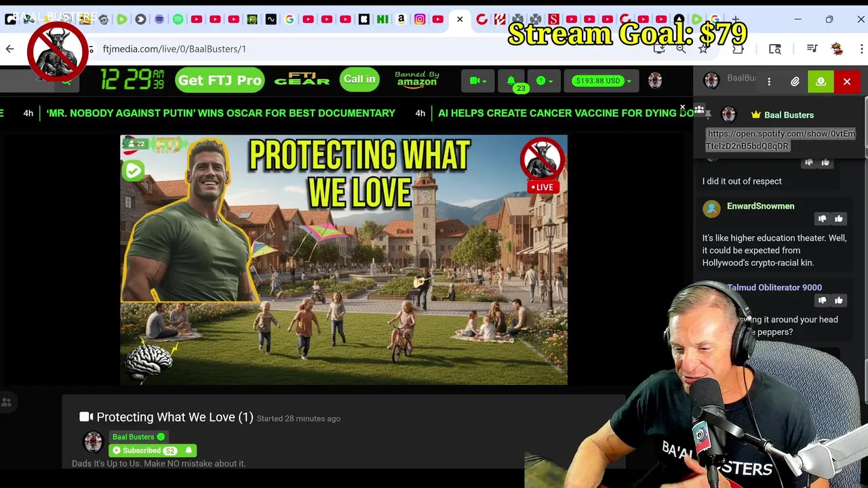The height and width of the screenshot is (488, 868).
Task: Click the chat participants people icon
Action: coord(699,110)
